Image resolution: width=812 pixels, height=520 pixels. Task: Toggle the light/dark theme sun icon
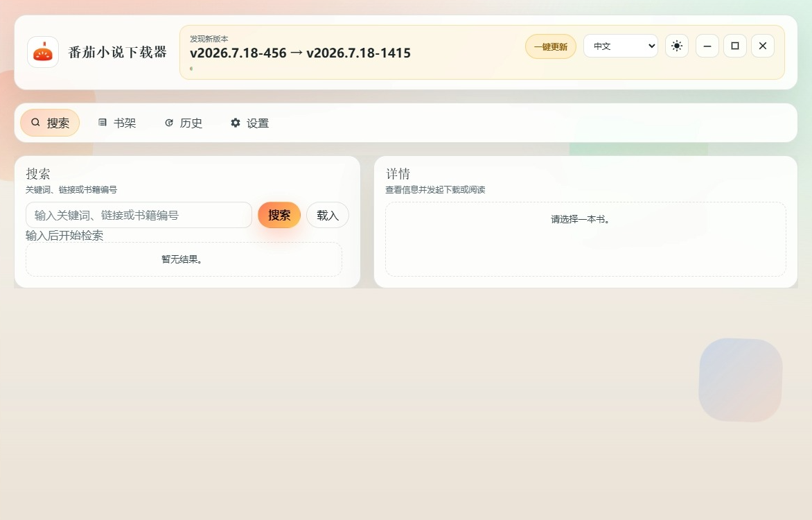pyautogui.click(x=677, y=46)
